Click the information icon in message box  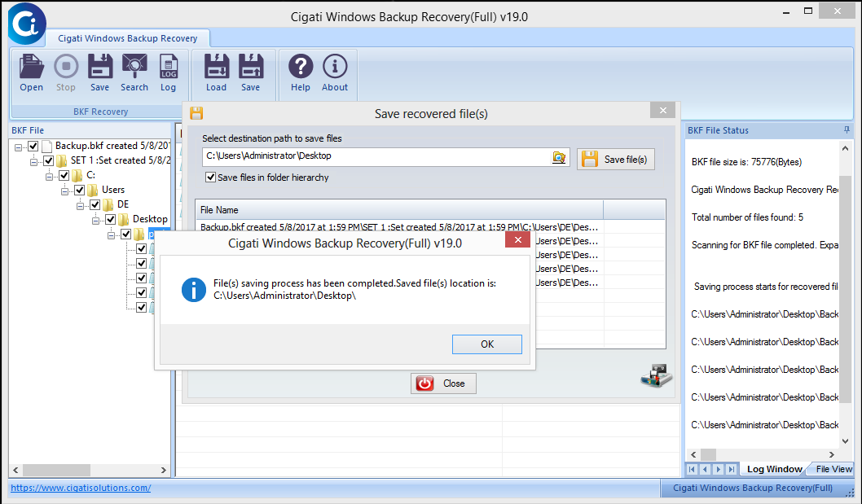tap(194, 290)
